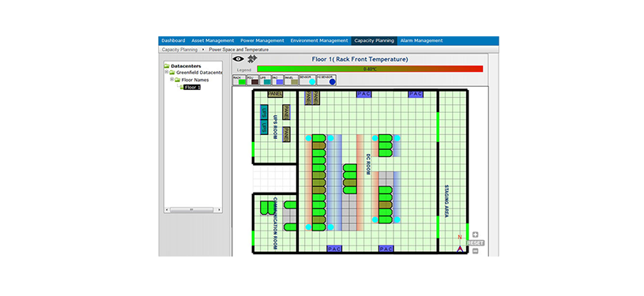This screenshot has height=296, width=644.
Task: Click the RESET zoom button
Action: tap(475, 242)
